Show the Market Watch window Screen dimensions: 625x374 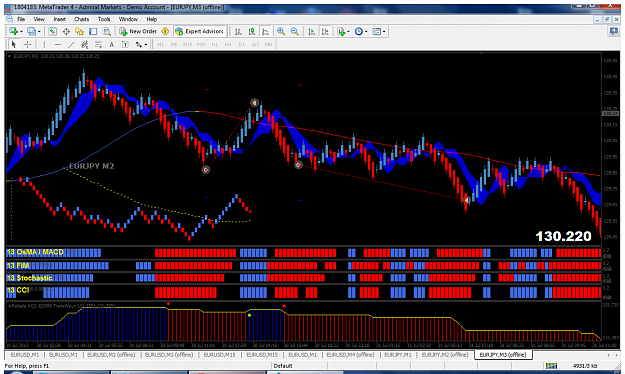coord(52,31)
